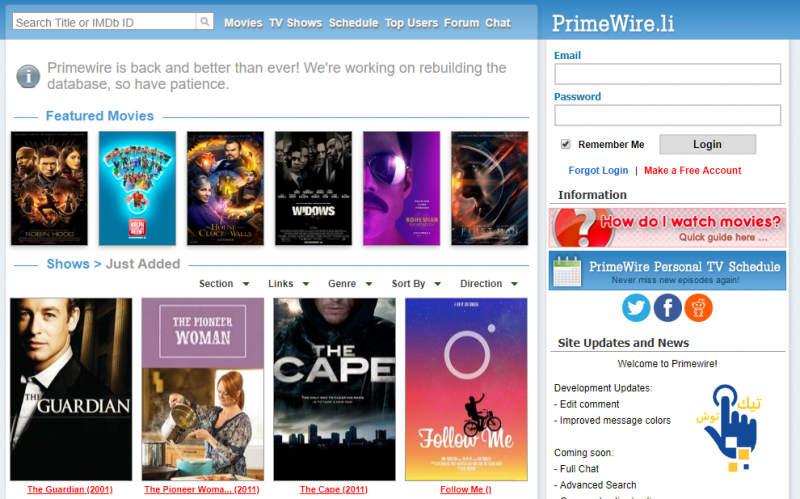The height and width of the screenshot is (499, 800).
Task: Open the Facebook social icon
Action: click(x=667, y=308)
